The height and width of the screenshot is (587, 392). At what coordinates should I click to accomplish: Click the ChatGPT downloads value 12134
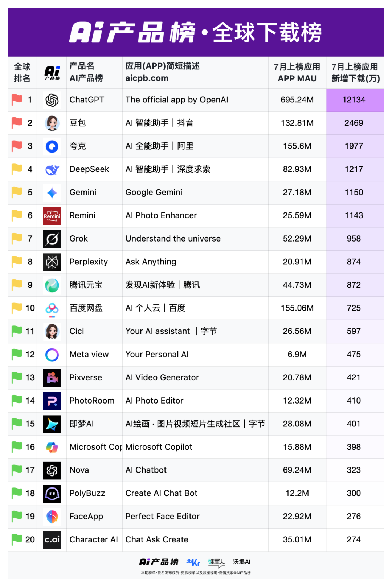pos(354,100)
